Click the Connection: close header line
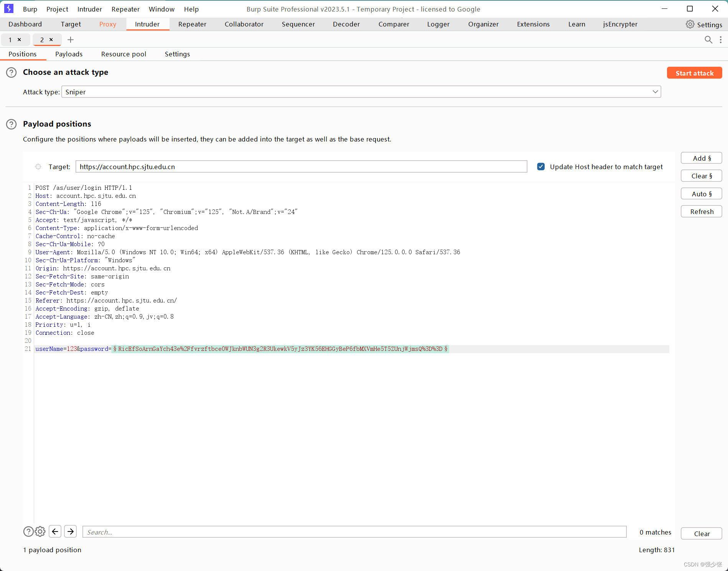This screenshot has height=571, width=728. (x=65, y=333)
